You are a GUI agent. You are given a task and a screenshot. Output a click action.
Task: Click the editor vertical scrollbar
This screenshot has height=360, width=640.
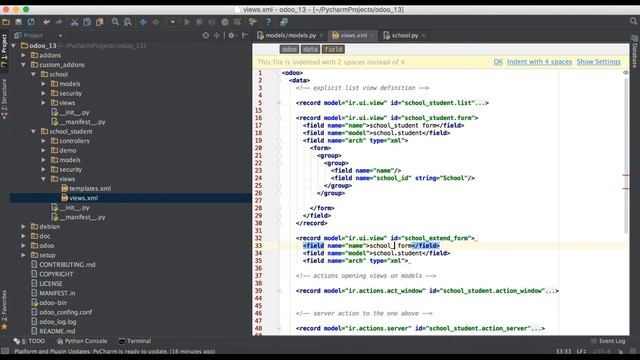tap(626, 155)
